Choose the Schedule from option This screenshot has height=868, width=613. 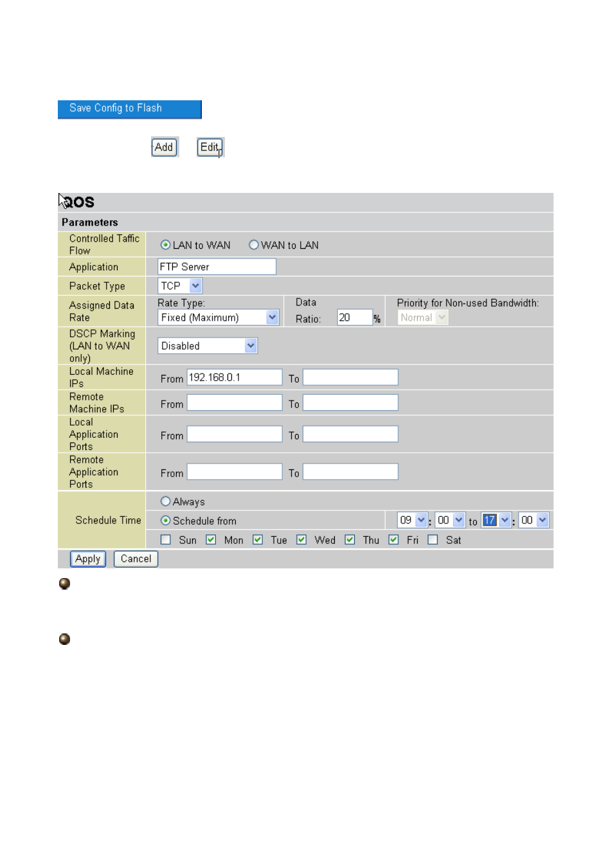166,521
